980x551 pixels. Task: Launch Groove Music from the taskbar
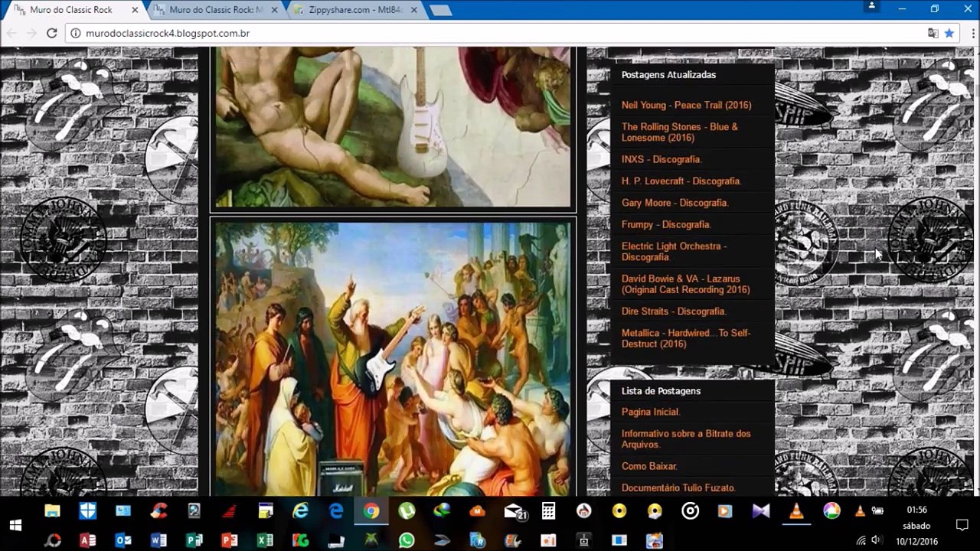[x=690, y=510]
